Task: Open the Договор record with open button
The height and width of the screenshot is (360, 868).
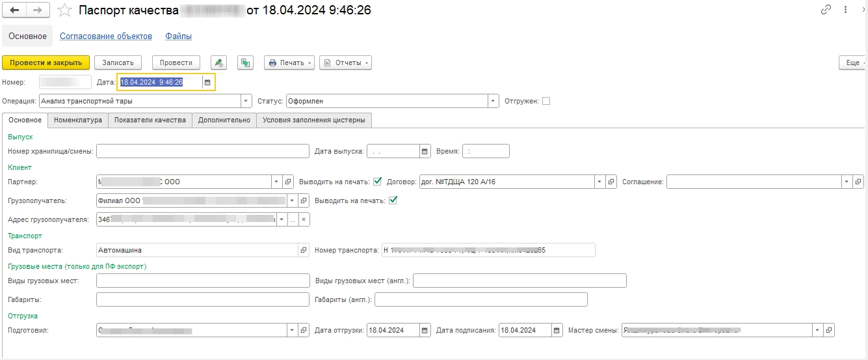Action: pyautogui.click(x=611, y=182)
